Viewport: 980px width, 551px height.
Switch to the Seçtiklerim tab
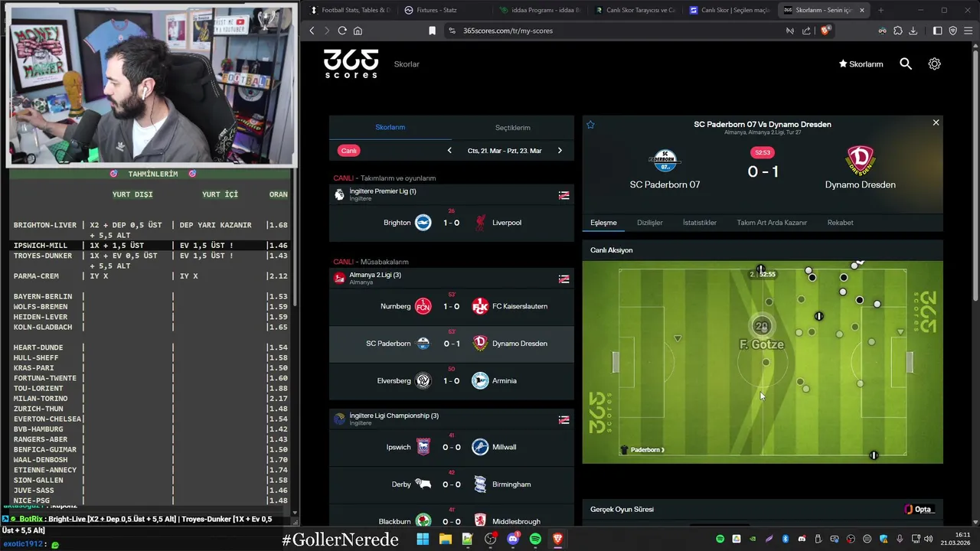513,128
